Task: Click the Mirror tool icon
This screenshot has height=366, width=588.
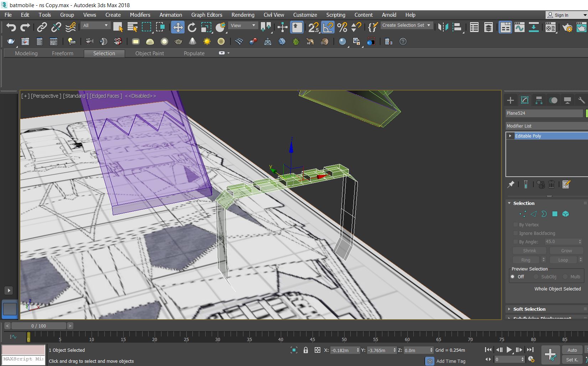Action: point(443,27)
